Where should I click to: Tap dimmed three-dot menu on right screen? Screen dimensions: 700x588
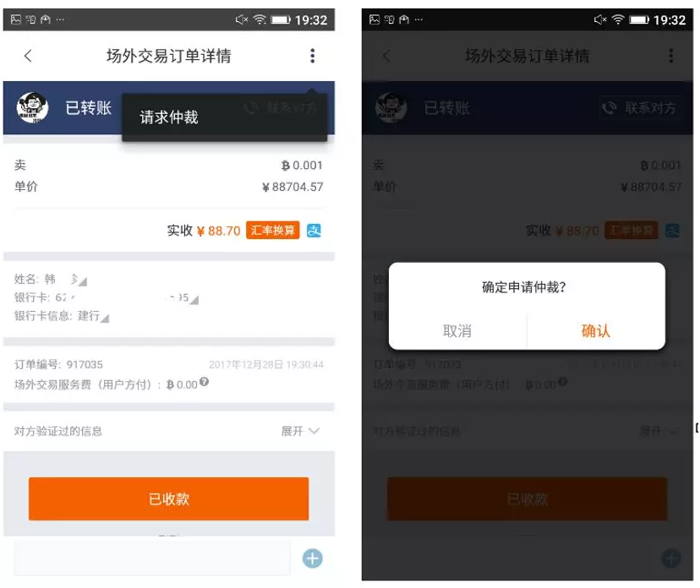click(671, 56)
